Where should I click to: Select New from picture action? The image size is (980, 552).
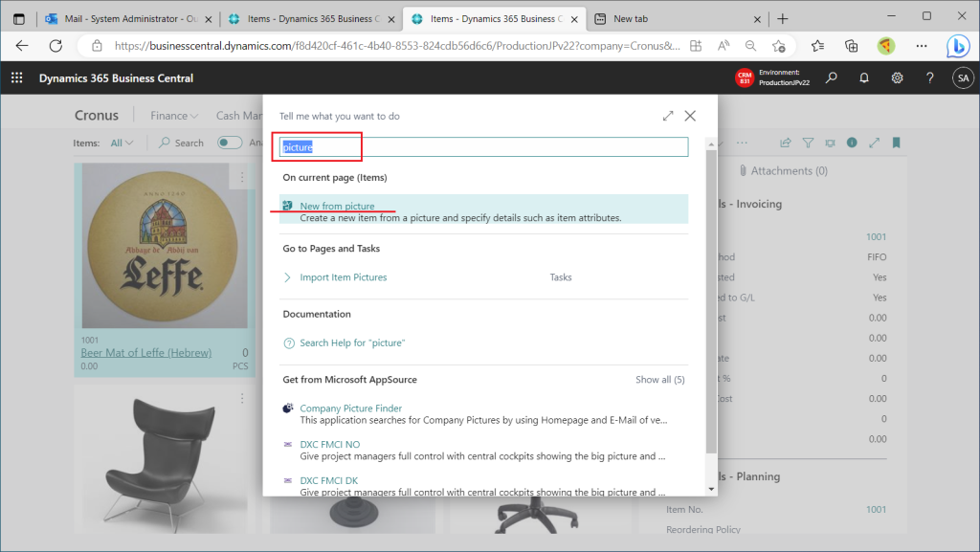(337, 206)
